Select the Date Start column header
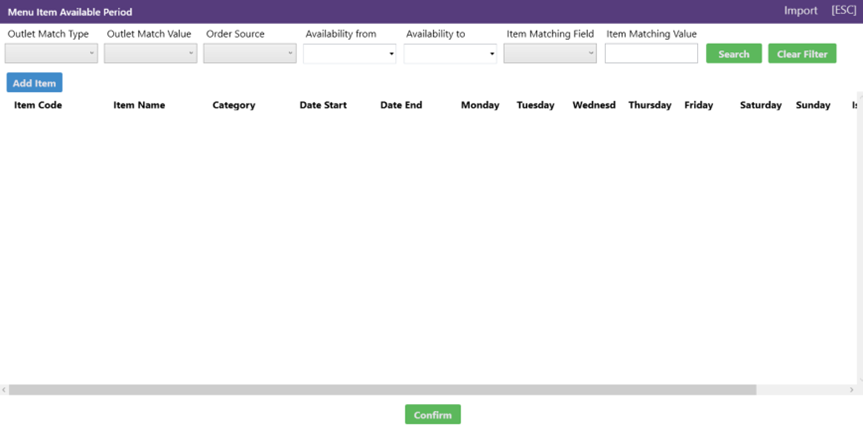 pyautogui.click(x=323, y=105)
